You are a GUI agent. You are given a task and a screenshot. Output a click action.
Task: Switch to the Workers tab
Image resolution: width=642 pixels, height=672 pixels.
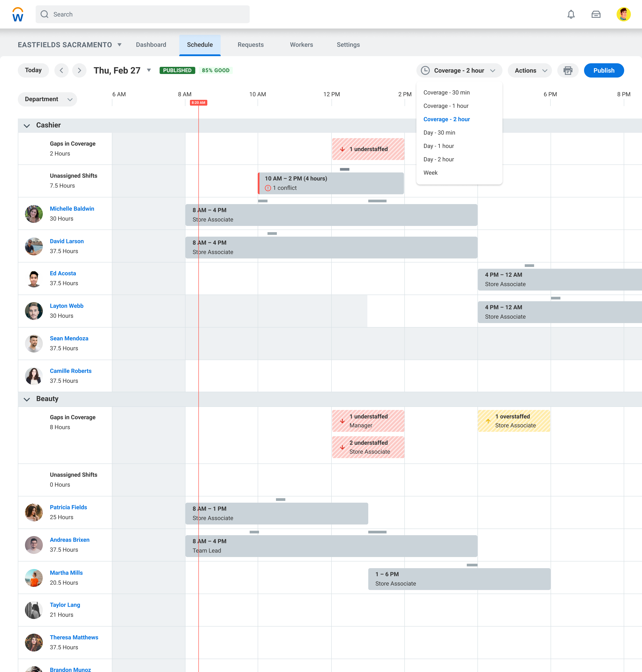pos(301,45)
